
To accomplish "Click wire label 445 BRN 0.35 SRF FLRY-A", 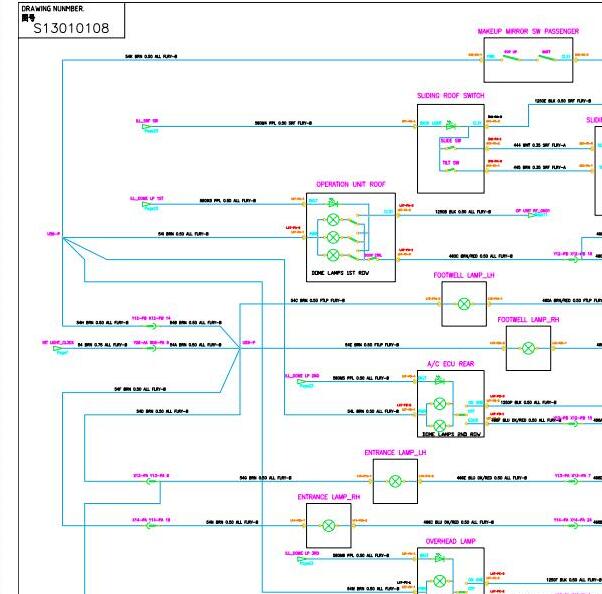I will [x=539, y=167].
